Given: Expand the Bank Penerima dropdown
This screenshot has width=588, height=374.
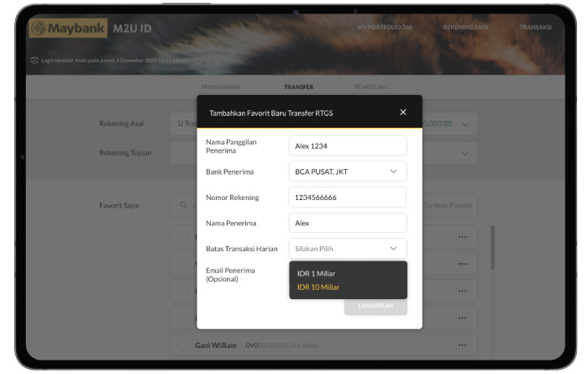Looking at the screenshot, I should click(x=348, y=171).
